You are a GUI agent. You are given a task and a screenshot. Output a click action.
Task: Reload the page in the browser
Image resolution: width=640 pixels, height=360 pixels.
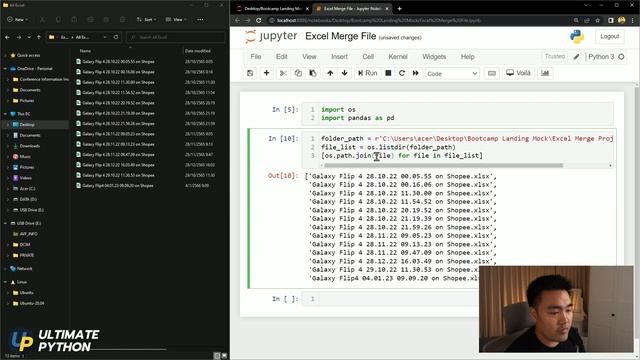(x=259, y=20)
